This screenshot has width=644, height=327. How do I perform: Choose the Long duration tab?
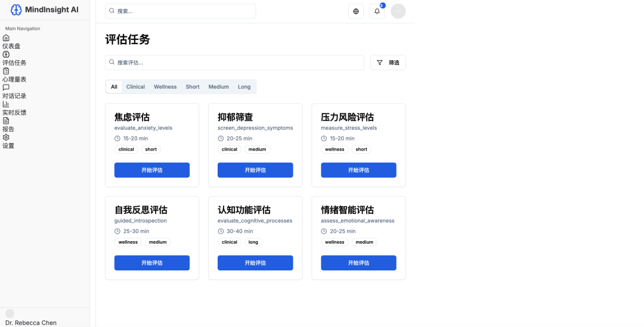click(244, 87)
